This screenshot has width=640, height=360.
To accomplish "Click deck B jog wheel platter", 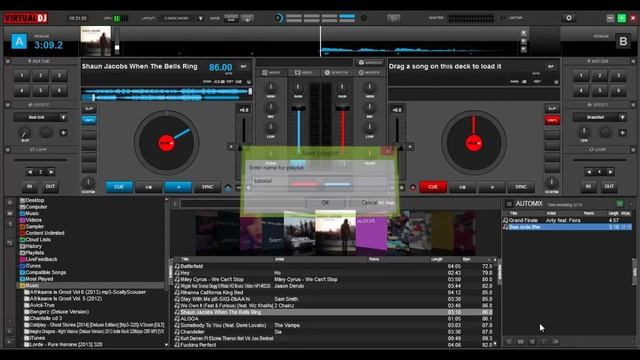I will 474,143.
